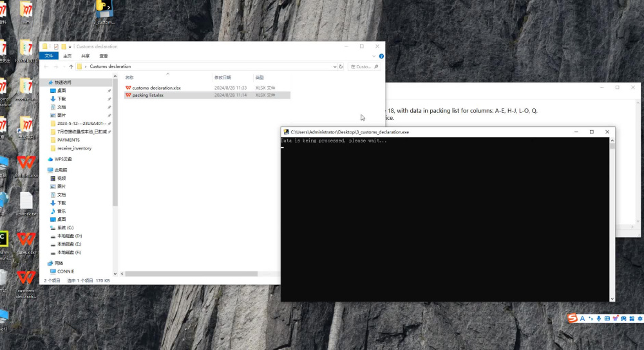Click the navigation pane scroll-down arrow
Image resolution: width=644 pixels, height=350 pixels.
[115, 273]
